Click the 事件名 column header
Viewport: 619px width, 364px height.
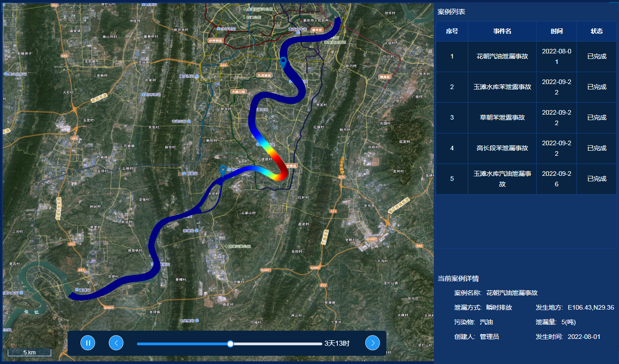502,32
